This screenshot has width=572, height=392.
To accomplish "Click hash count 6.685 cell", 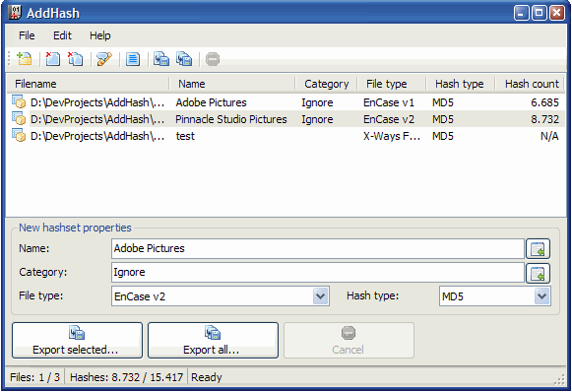I will click(544, 102).
